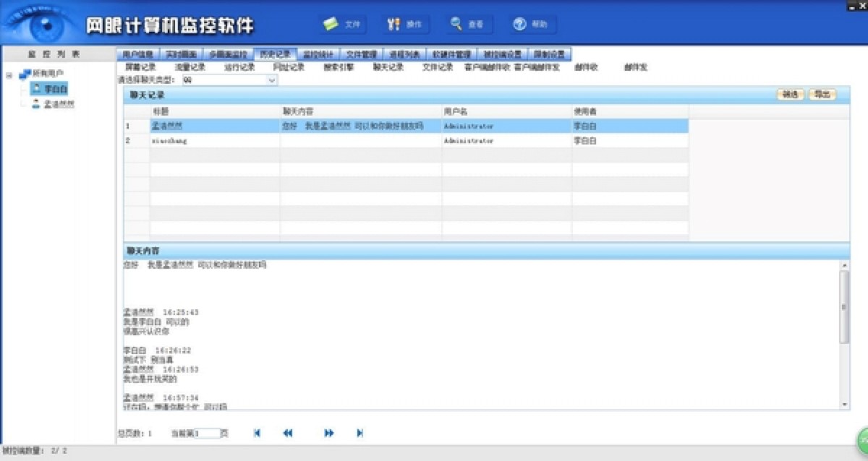Select user 李白白 in monitor list
This screenshot has height=461, width=868.
pos(55,89)
